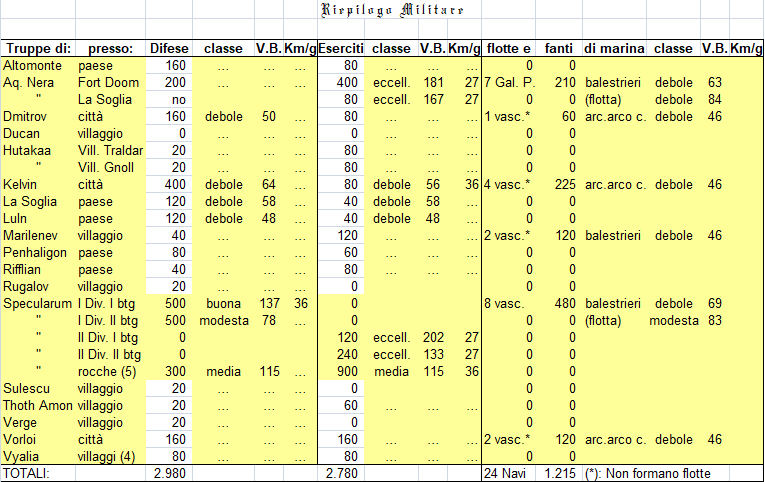The height and width of the screenshot is (482, 765).
Task: Select the 'Marilenev' cell
Action: [x=30, y=236]
